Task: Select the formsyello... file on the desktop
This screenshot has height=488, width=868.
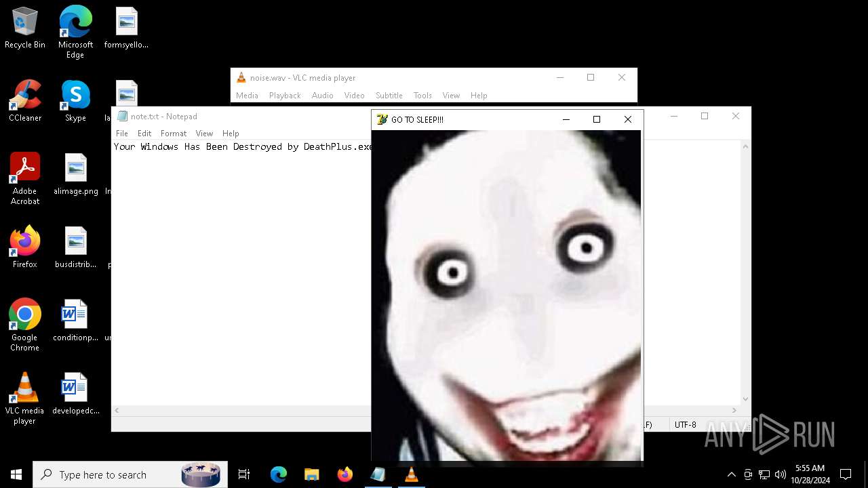Action: (126, 28)
